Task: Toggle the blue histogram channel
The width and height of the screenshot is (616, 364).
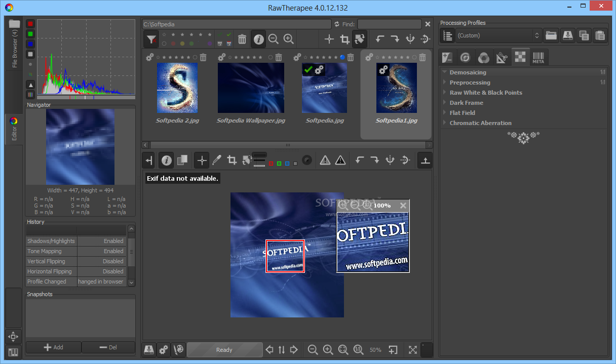Action: tap(30, 44)
